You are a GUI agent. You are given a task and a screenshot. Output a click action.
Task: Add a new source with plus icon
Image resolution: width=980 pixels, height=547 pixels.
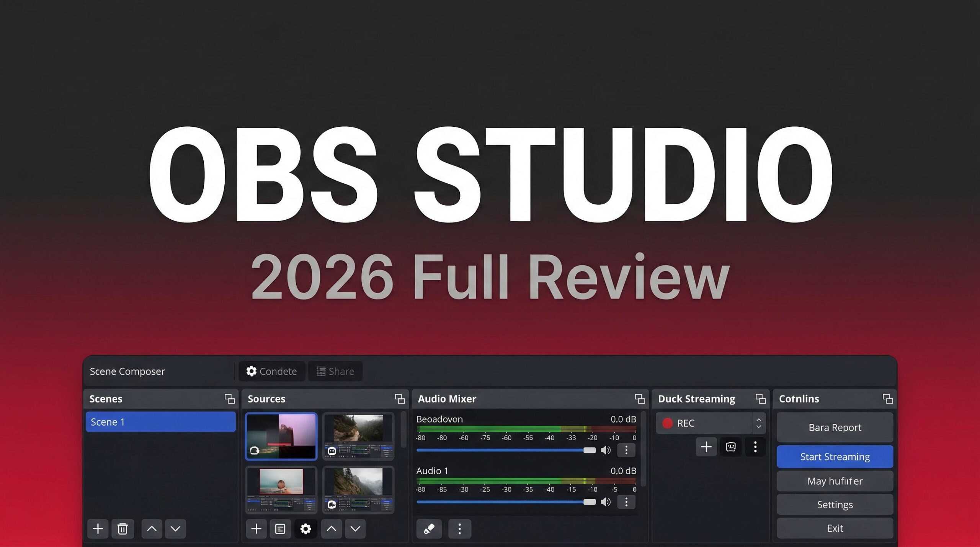(x=256, y=529)
